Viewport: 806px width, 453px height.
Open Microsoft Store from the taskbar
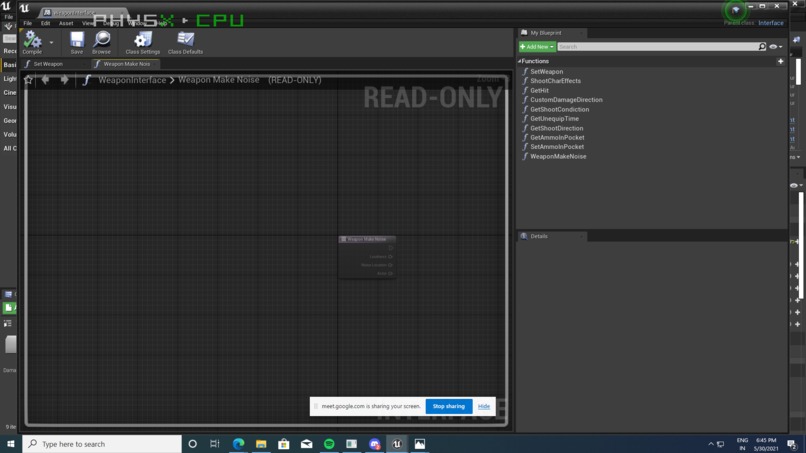point(283,444)
